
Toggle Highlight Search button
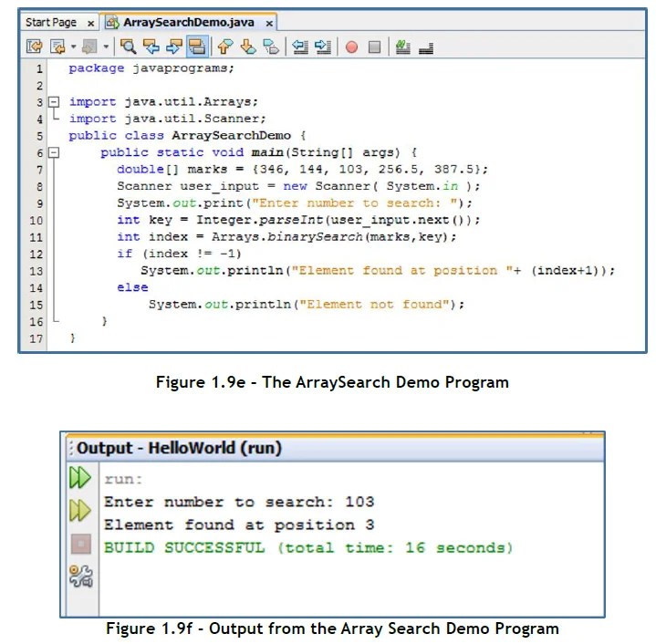click(x=197, y=47)
